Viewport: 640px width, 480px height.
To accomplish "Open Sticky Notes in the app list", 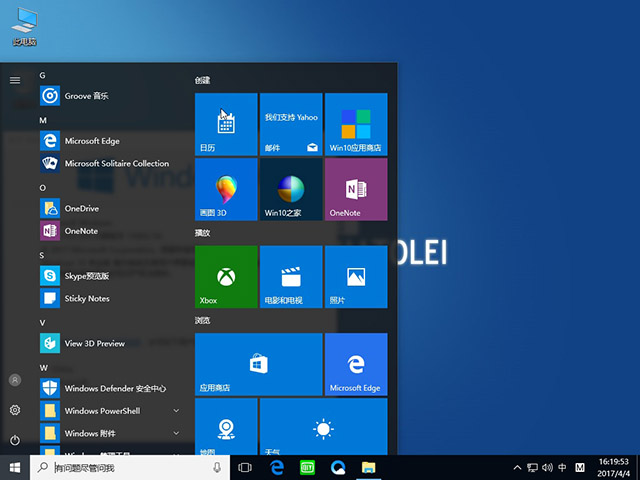I will tap(86, 299).
